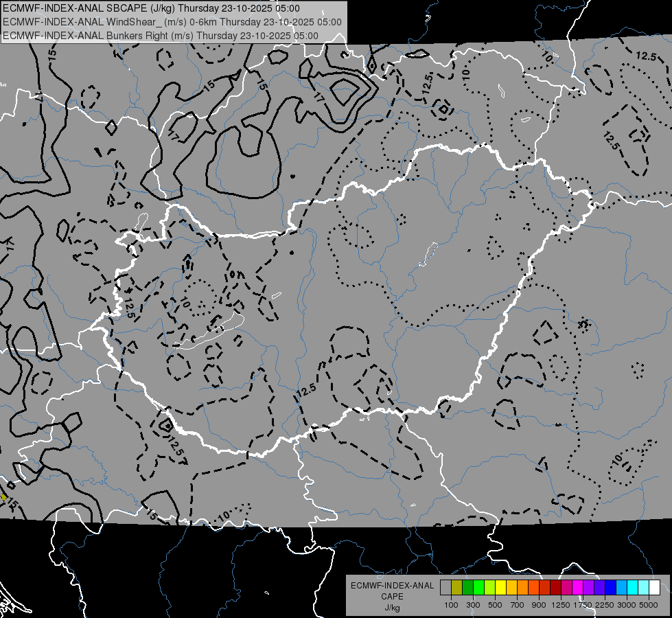The width and height of the screenshot is (672, 618).
Task: Select the bright green legend swatch
Action: [x=478, y=587]
